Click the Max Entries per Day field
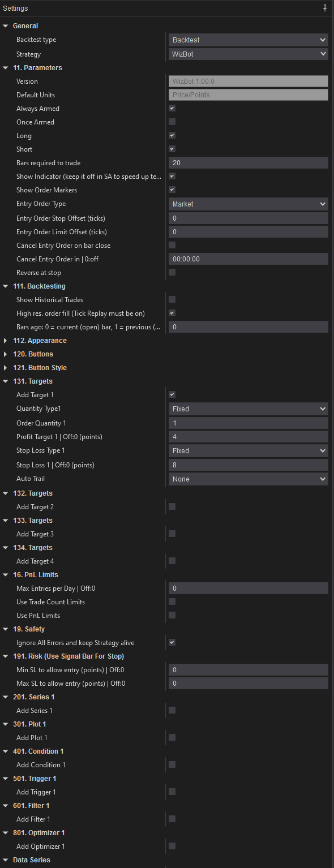The height and width of the screenshot is (868, 334). click(x=249, y=588)
